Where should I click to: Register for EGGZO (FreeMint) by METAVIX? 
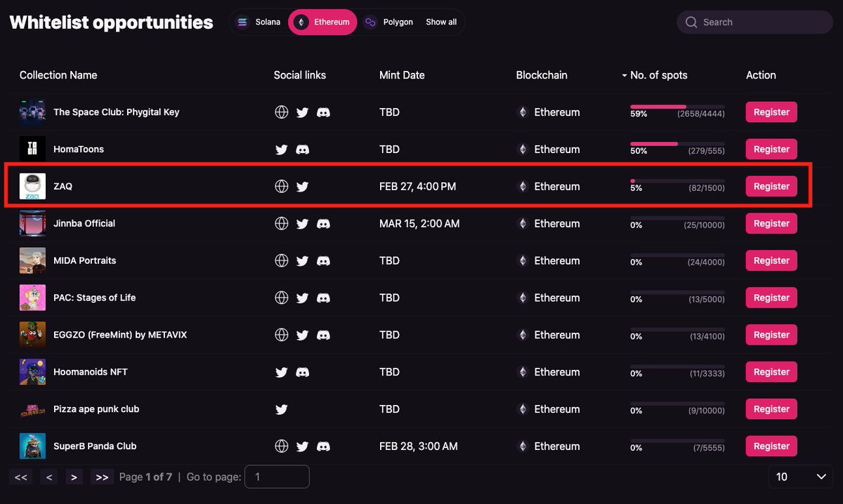[x=771, y=336]
